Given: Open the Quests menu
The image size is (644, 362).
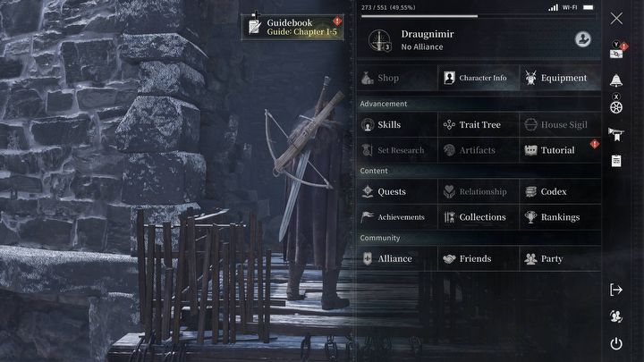Looking at the screenshot, I should tap(397, 191).
